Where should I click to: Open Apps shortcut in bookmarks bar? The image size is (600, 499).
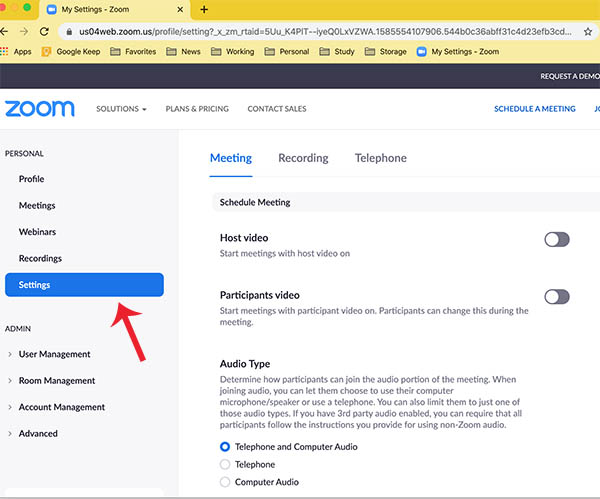(16, 51)
